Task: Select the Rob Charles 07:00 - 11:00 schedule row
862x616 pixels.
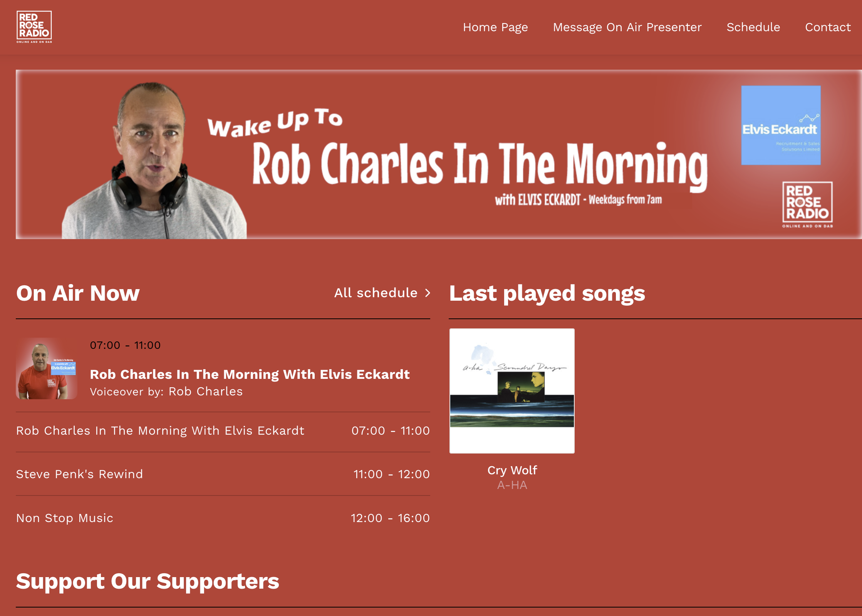Action: [x=223, y=431]
